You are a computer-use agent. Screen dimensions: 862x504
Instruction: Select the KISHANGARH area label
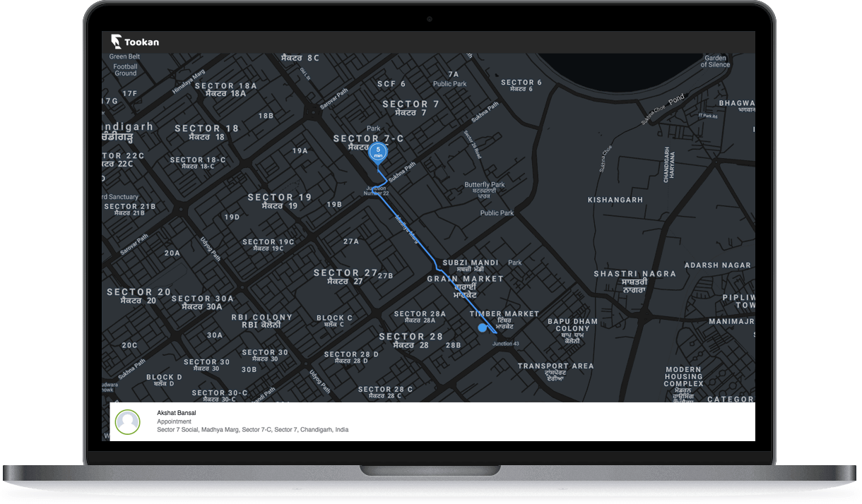(x=615, y=200)
